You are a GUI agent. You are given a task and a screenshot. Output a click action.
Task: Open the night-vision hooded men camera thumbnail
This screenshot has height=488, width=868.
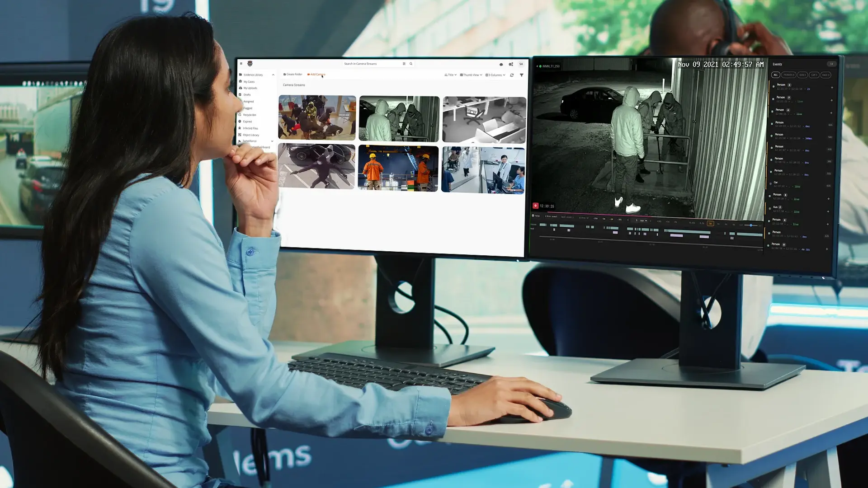click(x=399, y=119)
